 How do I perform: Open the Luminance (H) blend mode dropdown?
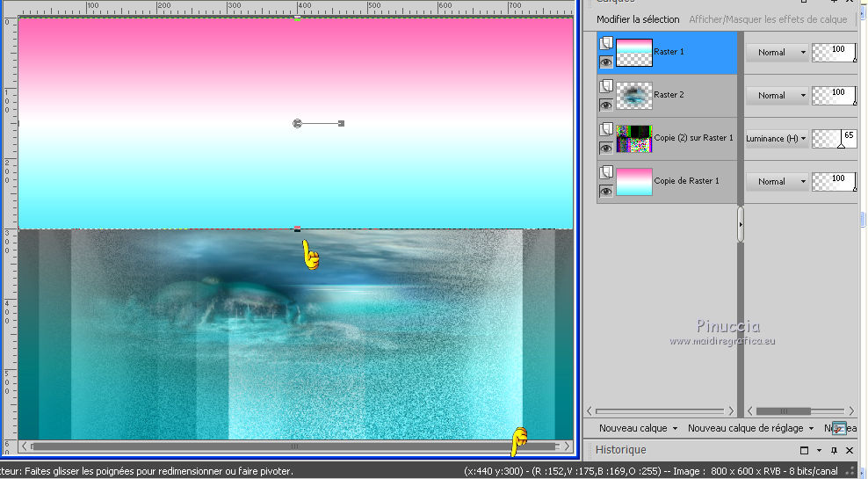click(x=777, y=139)
